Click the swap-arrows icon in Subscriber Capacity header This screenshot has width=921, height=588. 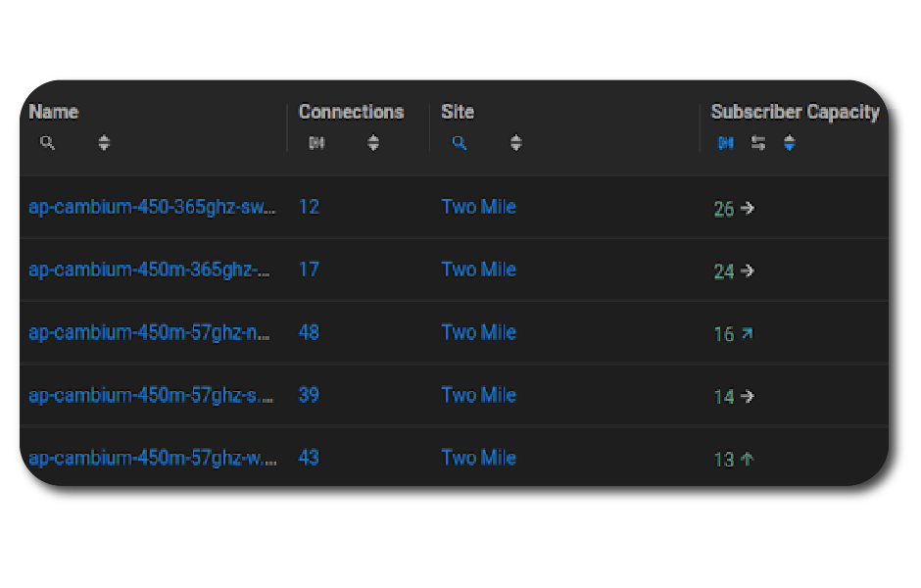(757, 143)
